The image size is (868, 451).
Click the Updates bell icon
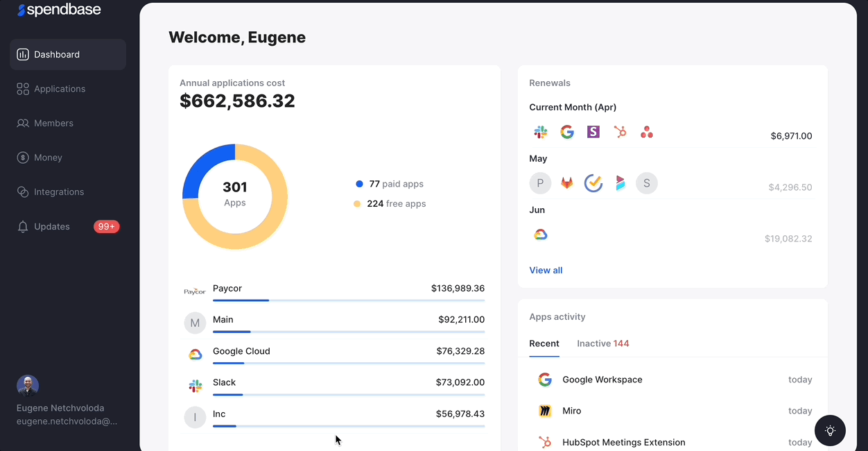(x=23, y=226)
